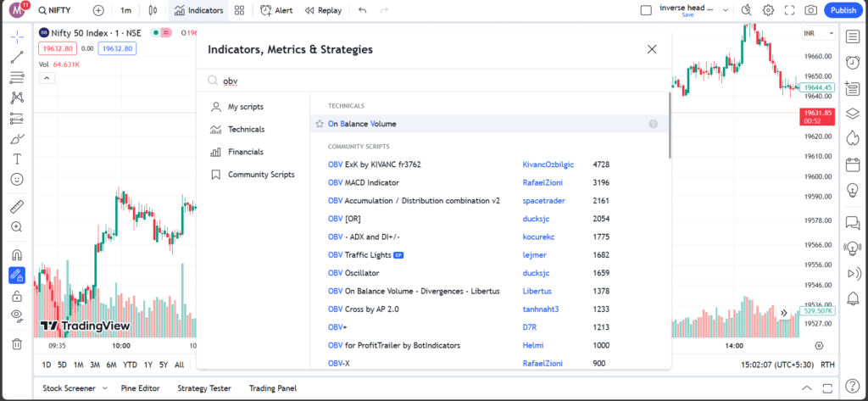The width and height of the screenshot is (868, 401).
Task: Open the forecasting and measurement tools
Action: pyautogui.click(x=17, y=119)
